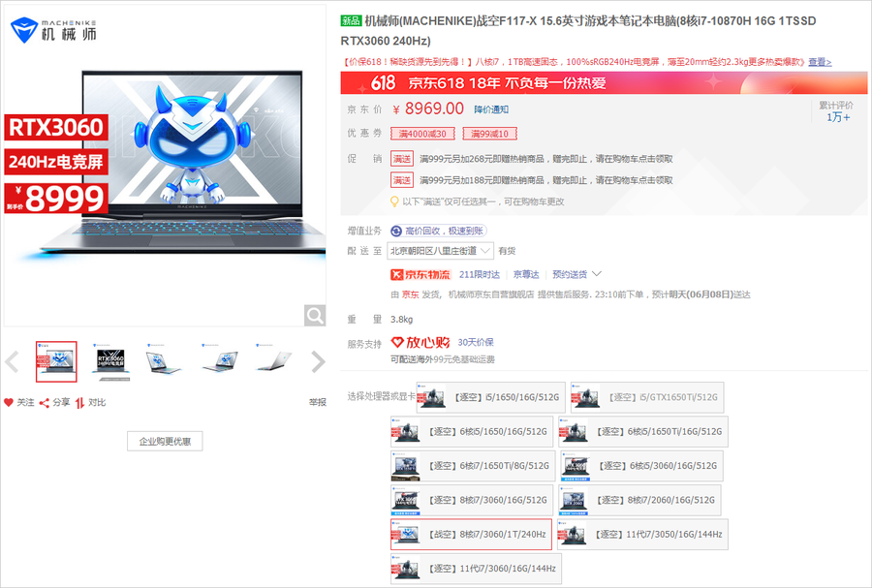This screenshot has height=588, width=872.
Task: Show next thumbnails with right arrow
Action: point(317,362)
